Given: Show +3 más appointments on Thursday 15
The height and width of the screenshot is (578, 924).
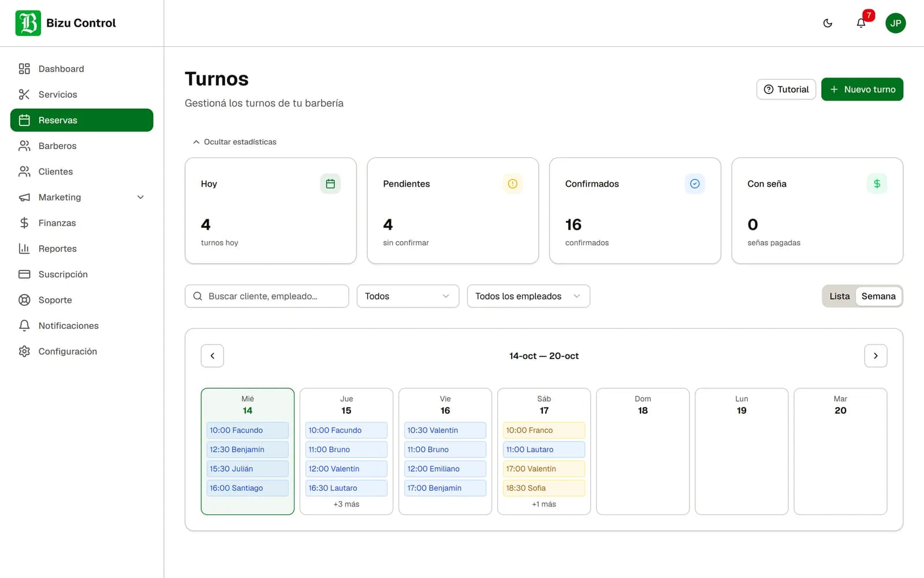Looking at the screenshot, I should 346,504.
